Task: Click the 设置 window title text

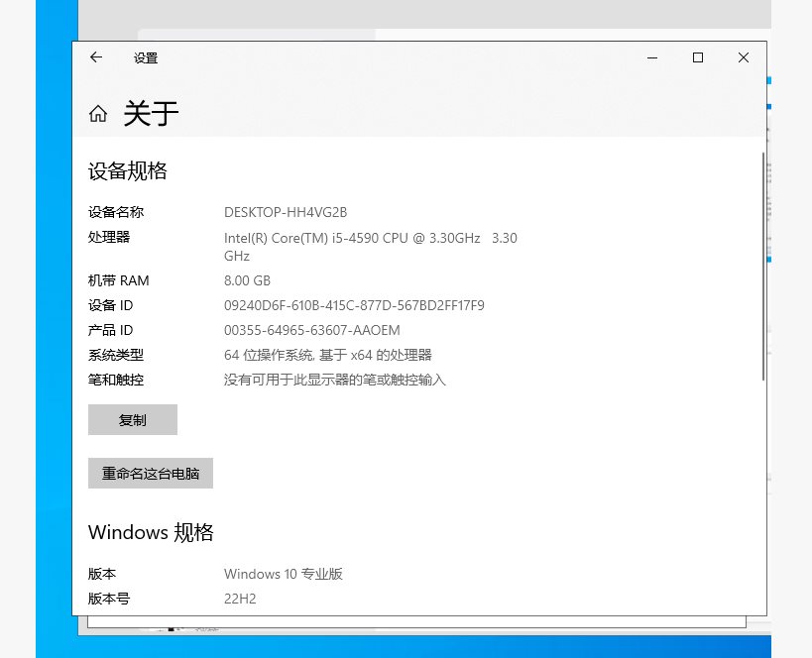Action: coord(146,58)
